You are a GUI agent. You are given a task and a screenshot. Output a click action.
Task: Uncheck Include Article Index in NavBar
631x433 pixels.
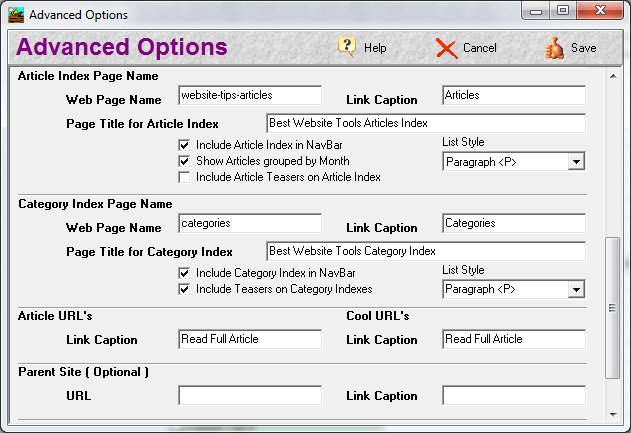pos(184,145)
